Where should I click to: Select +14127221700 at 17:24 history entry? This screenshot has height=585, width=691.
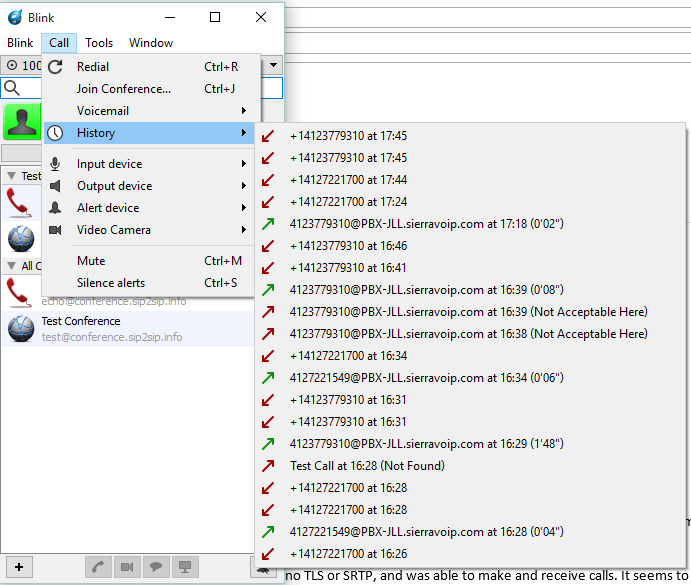tap(470, 202)
